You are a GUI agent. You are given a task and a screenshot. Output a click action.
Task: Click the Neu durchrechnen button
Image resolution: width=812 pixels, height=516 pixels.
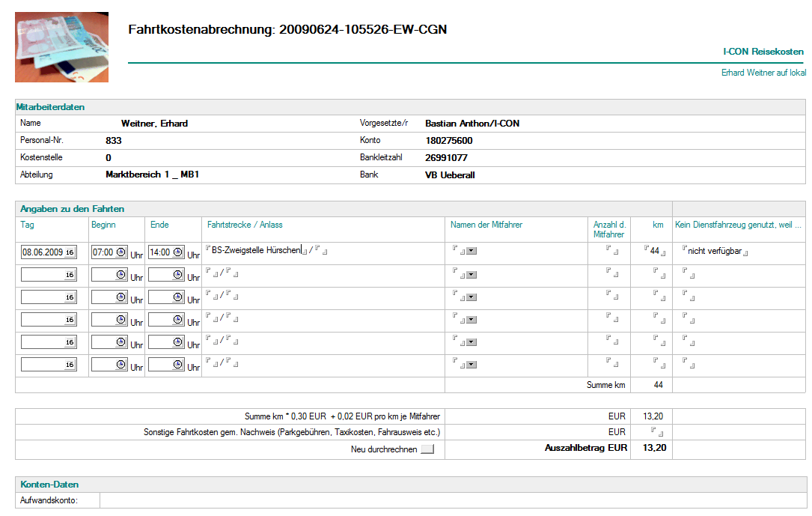[x=427, y=449]
